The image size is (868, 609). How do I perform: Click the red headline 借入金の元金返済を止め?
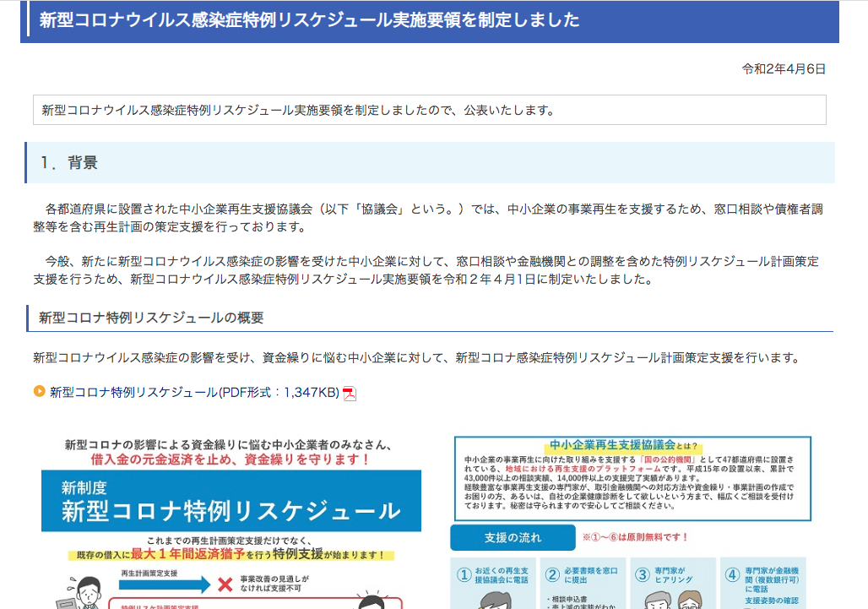click(x=230, y=459)
